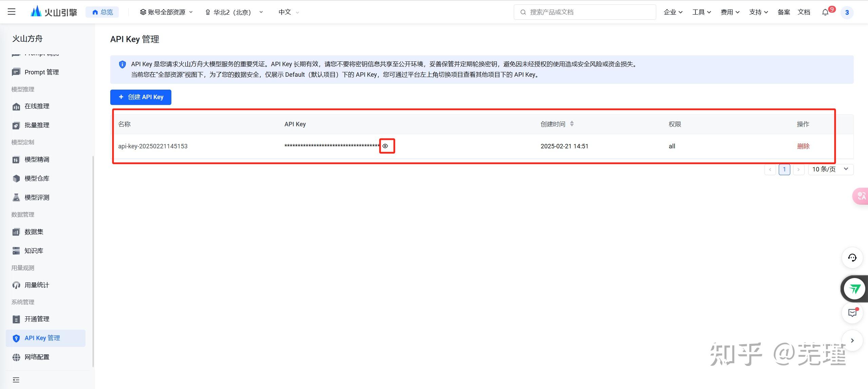Change page size via 10条/页 dropdown
The image size is (868, 389).
tap(830, 169)
